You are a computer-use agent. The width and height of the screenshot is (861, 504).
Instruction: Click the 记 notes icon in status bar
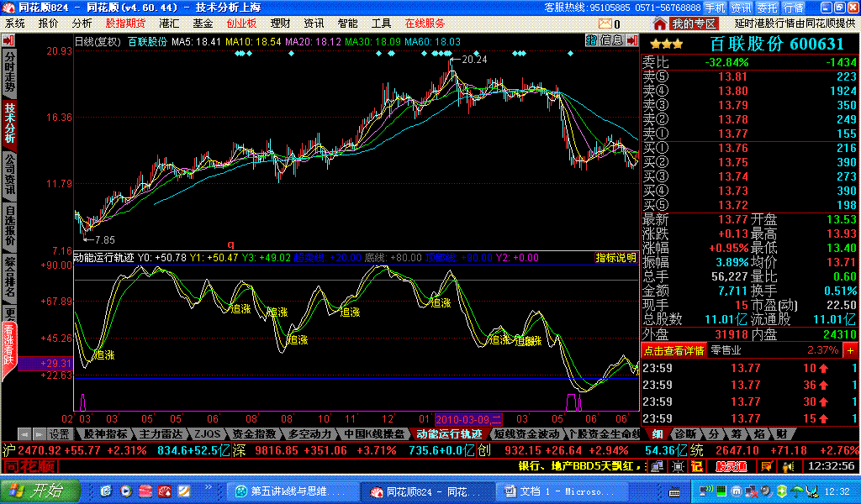[x=697, y=467]
